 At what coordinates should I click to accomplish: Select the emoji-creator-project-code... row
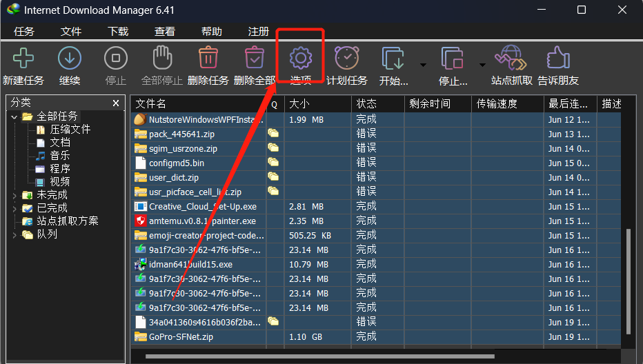tap(375, 235)
